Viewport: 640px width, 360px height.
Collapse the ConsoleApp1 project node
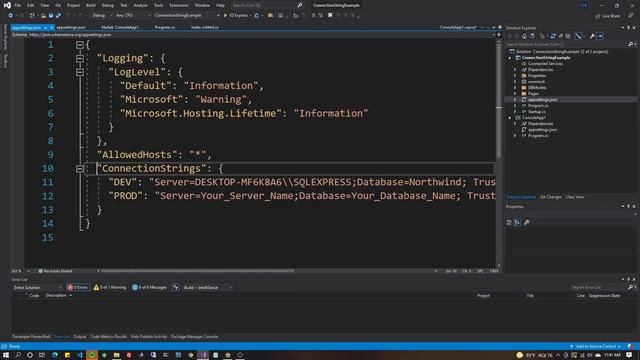click(509, 118)
